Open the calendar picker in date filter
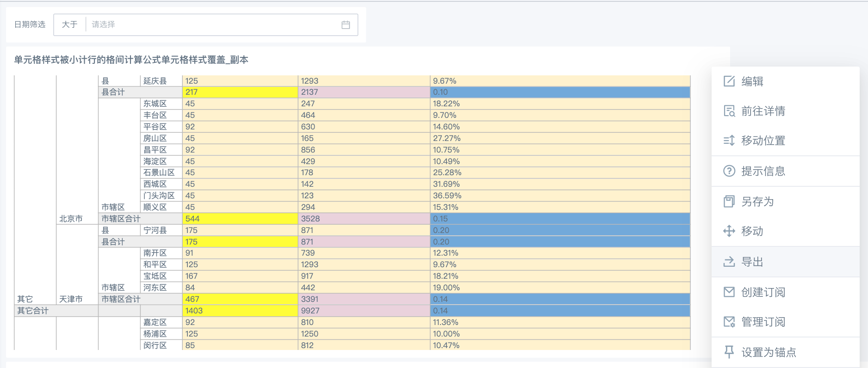868x368 pixels. 346,25
